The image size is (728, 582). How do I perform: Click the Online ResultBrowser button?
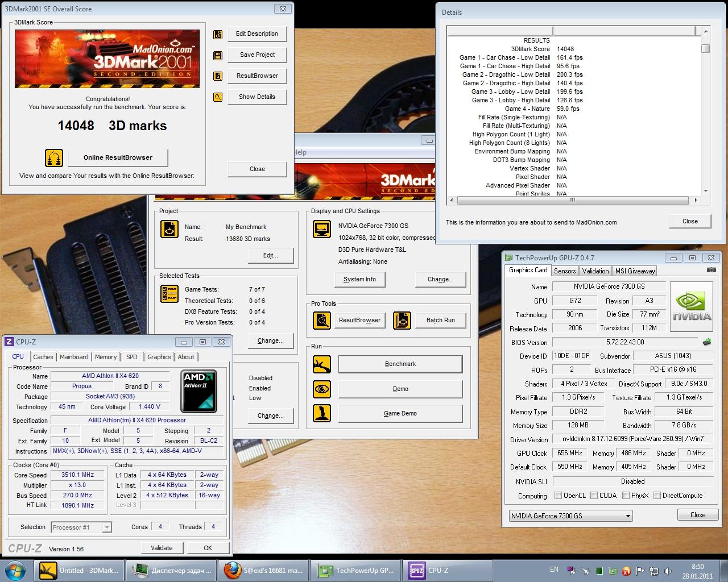tap(118, 158)
